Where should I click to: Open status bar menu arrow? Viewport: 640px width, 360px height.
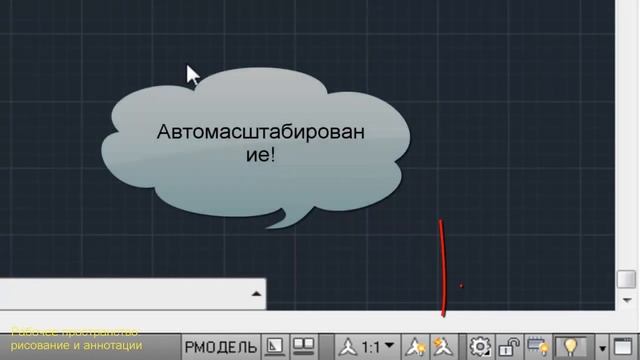602,349
